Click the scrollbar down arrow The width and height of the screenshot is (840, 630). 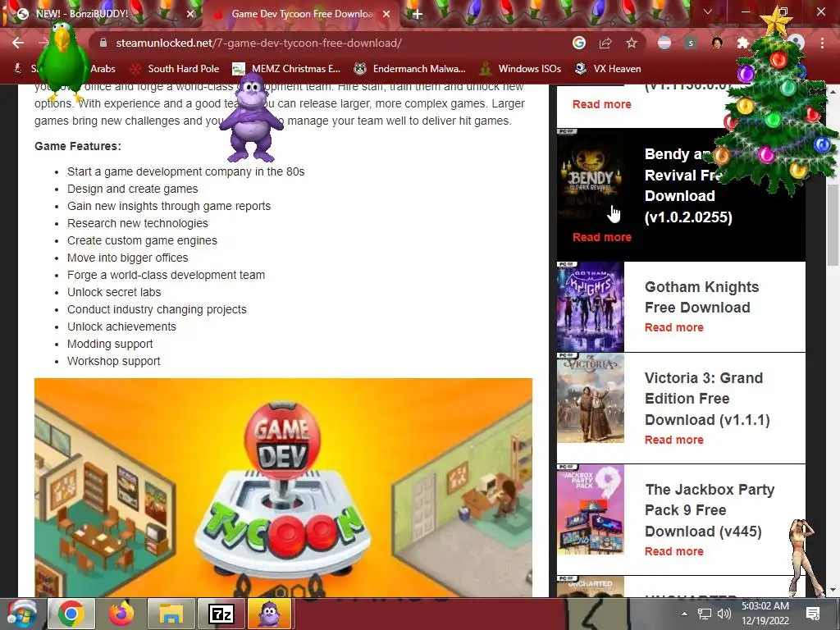coord(833,591)
